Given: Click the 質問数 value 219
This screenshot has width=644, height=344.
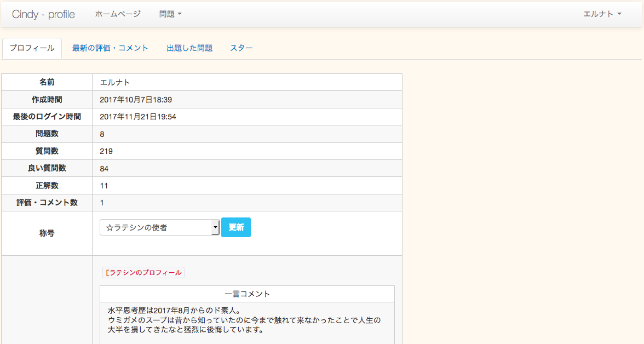Looking at the screenshot, I should (x=106, y=151).
